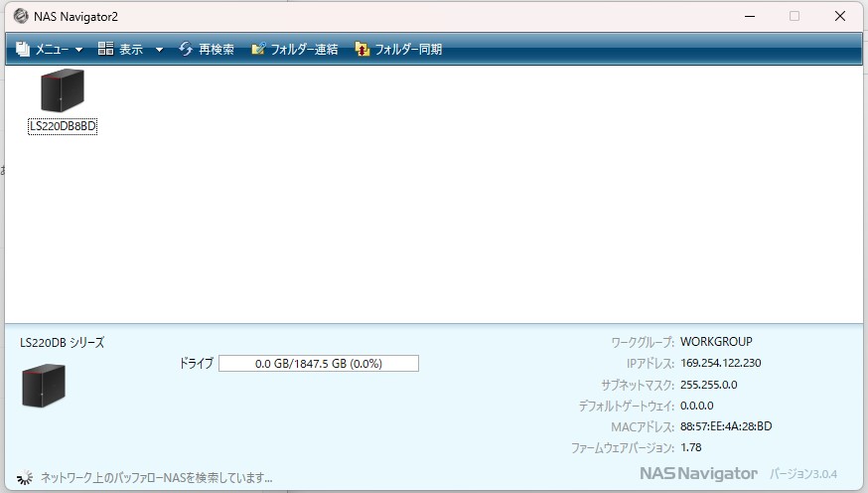This screenshot has width=868, height=493.
Task: Close the NAS Navigator2 window
Action: coord(840,16)
